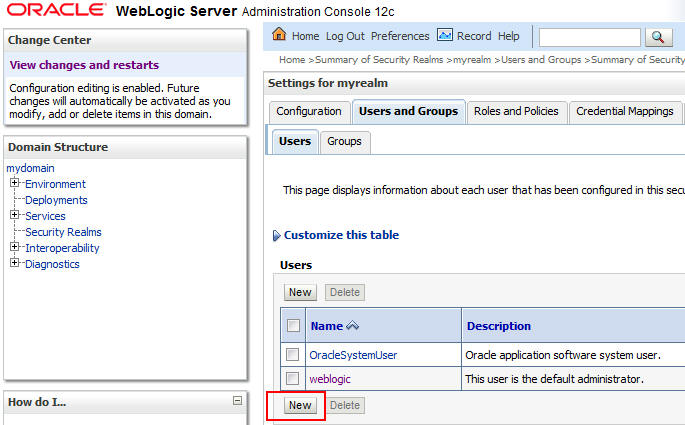Open the Configuration tab
Image resolution: width=685 pixels, height=425 pixels.
309,112
